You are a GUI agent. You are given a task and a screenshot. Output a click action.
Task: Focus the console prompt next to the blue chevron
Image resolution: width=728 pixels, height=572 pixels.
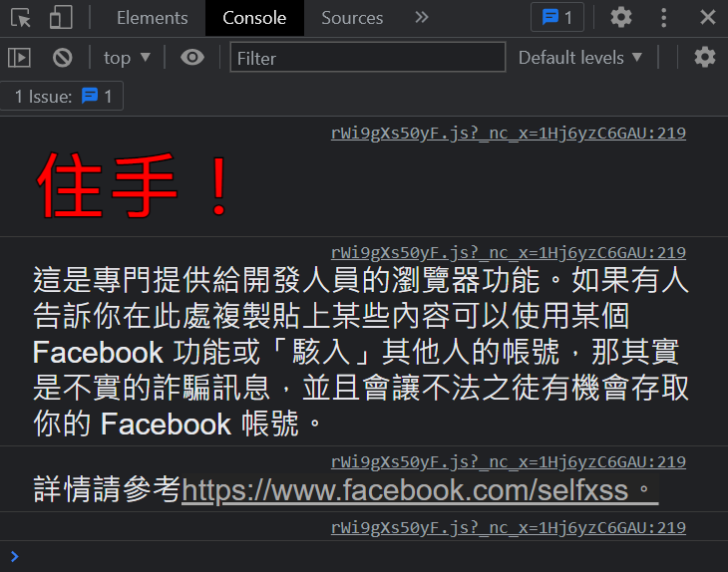(x=371, y=556)
